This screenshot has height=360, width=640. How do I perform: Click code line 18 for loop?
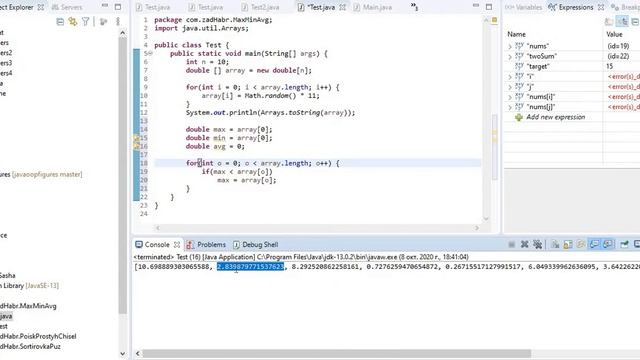tap(262, 163)
